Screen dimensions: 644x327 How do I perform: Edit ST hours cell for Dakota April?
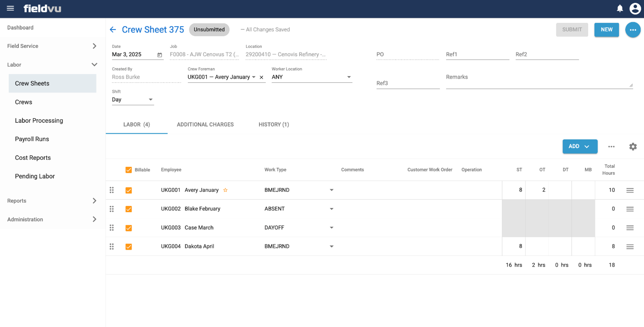coord(514,246)
